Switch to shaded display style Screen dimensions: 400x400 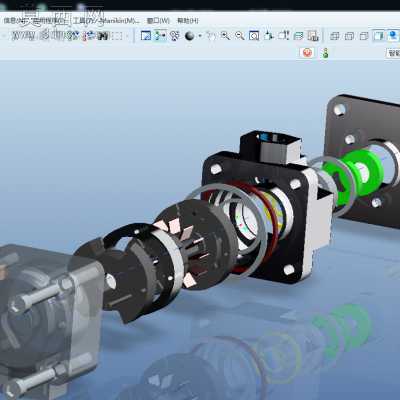[379, 36]
